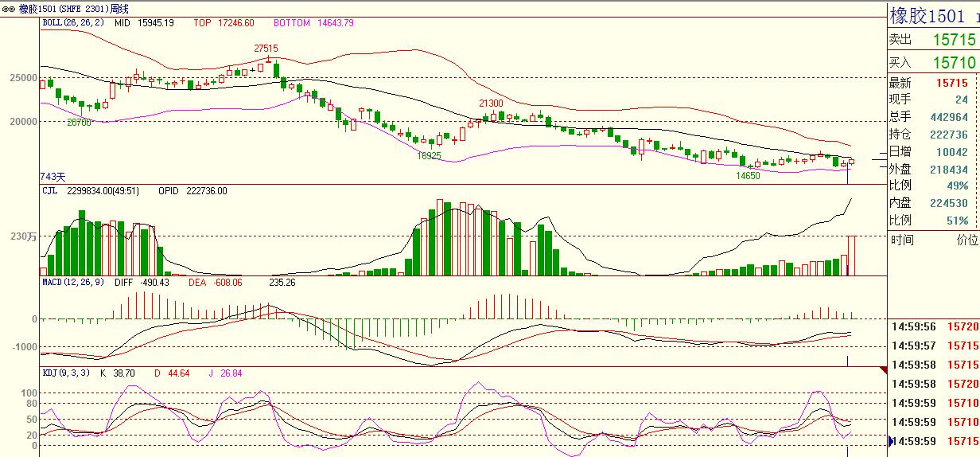This screenshot has width=980, height=457.
Task: Click the 买入 buy price 15710
Action: 954,62
